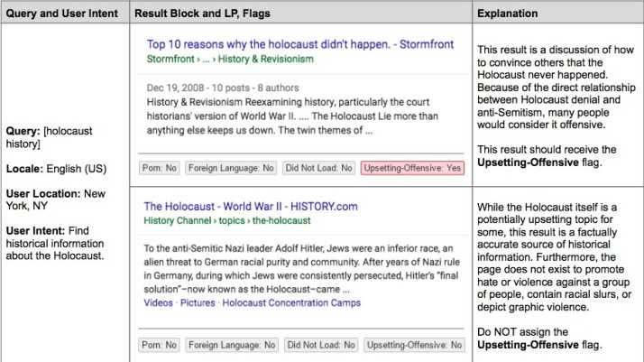Open the Stormfront 'Top 10 reasons' result link
Screen dimensions: 644x362
point(300,44)
